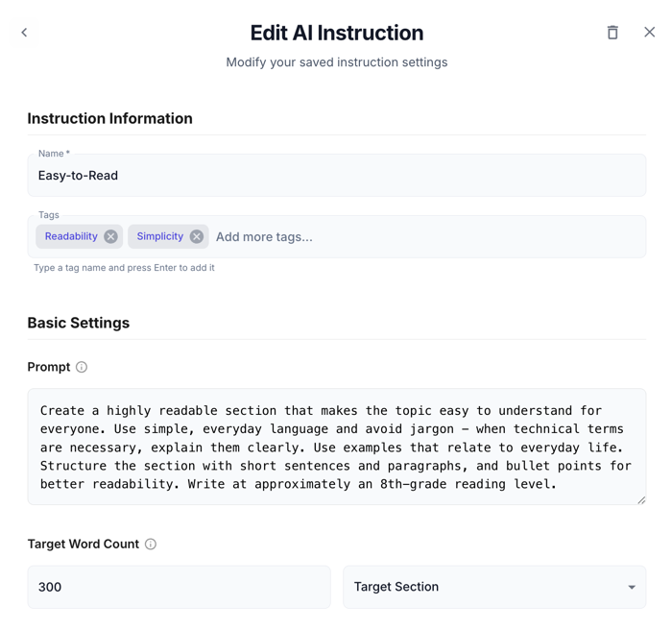The height and width of the screenshot is (630, 672).
Task: Click the Instruction Information heading
Action: pos(110,118)
